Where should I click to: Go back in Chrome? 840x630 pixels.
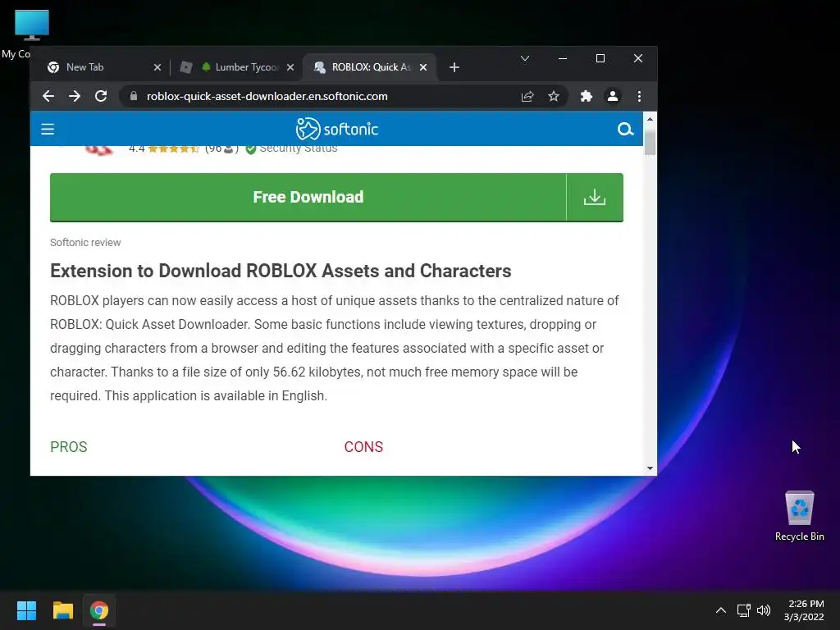[48, 97]
